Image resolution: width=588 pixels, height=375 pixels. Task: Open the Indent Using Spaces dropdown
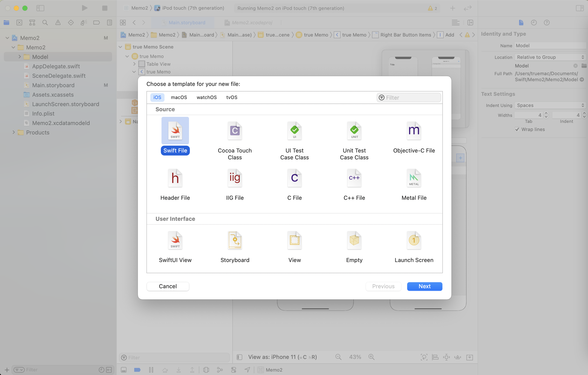pos(550,105)
